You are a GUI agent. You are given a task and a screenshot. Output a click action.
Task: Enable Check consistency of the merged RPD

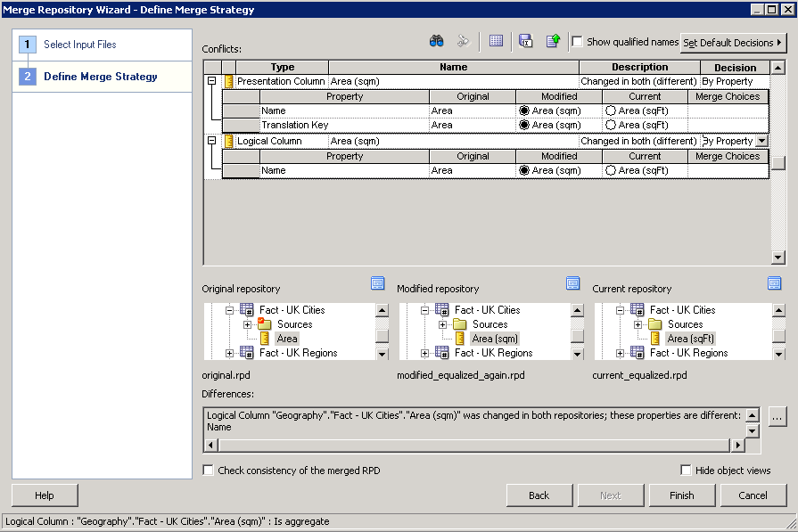(x=208, y=470)
